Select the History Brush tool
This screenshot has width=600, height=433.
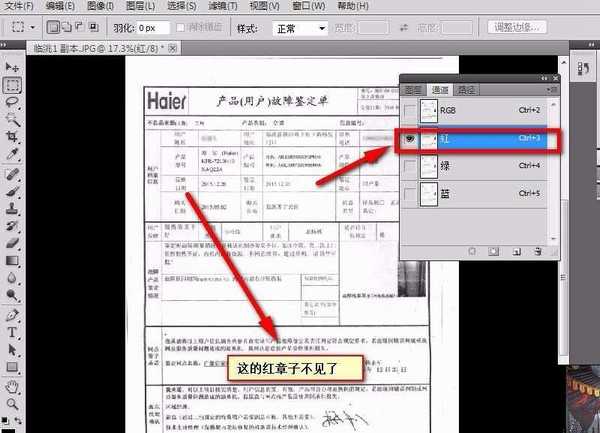tap(12, 226)
